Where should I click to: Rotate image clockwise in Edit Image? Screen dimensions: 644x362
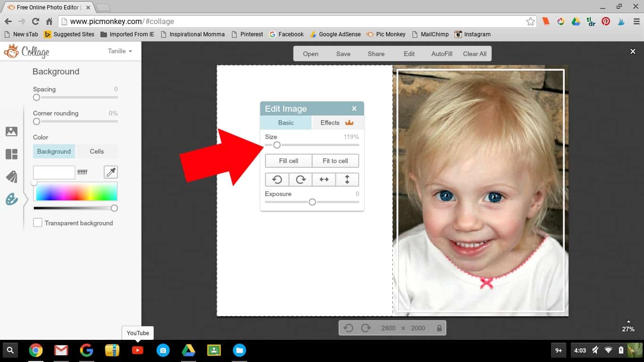pos(300,180)
